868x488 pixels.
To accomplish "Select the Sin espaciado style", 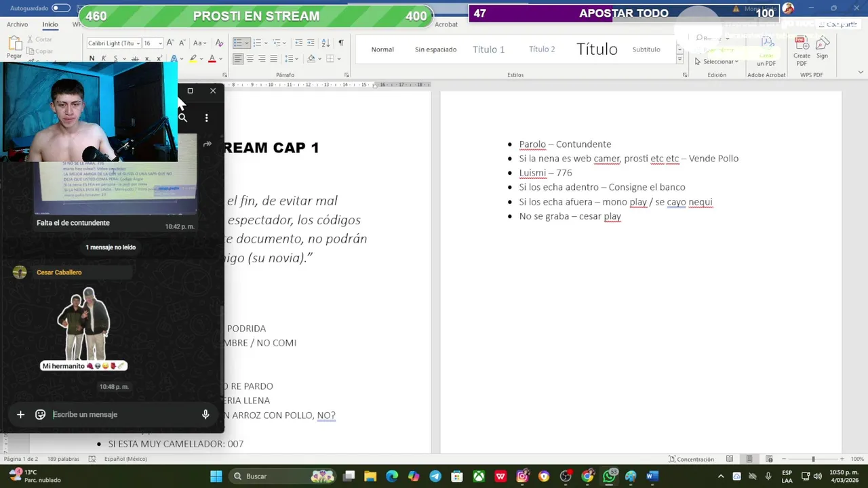I will coord(435,49).
